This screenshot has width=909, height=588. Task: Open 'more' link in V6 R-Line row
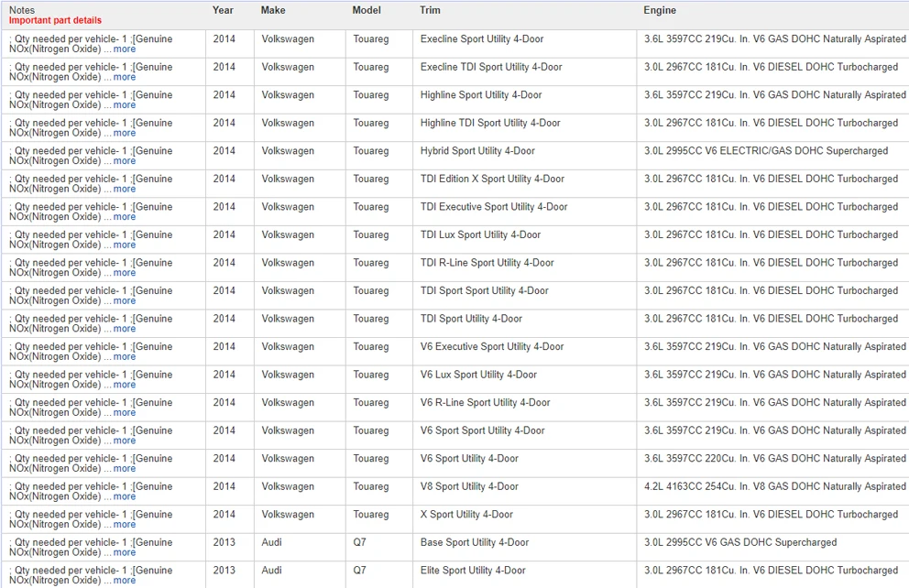[x=124, y=412]
